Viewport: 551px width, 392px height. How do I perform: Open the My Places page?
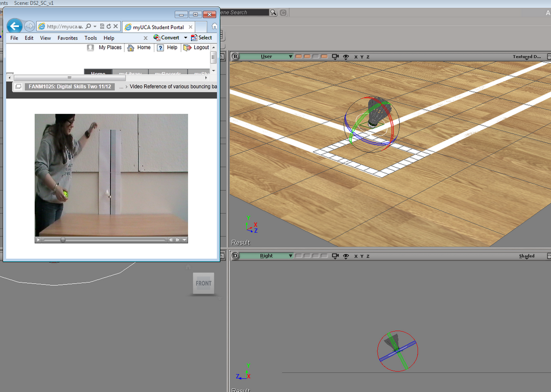pos(109,47)
